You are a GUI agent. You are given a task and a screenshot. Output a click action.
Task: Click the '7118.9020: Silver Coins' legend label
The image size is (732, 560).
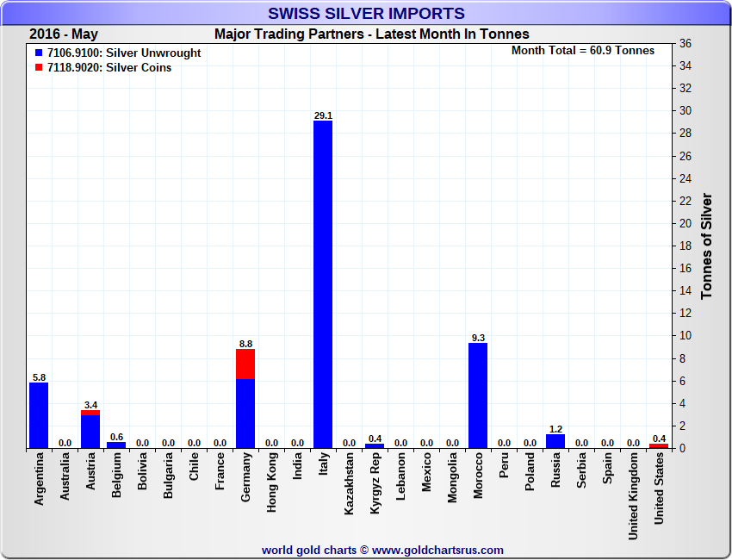click(x=109, y=67)
